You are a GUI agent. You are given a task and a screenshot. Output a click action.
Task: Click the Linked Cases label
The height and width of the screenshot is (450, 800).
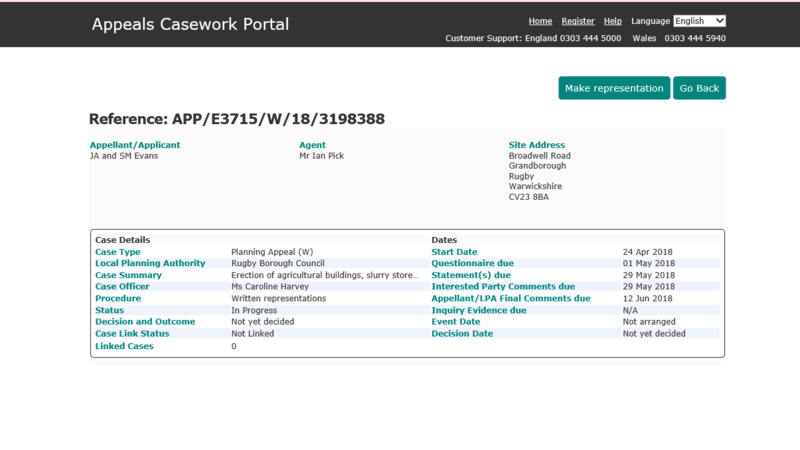point(125,346)
